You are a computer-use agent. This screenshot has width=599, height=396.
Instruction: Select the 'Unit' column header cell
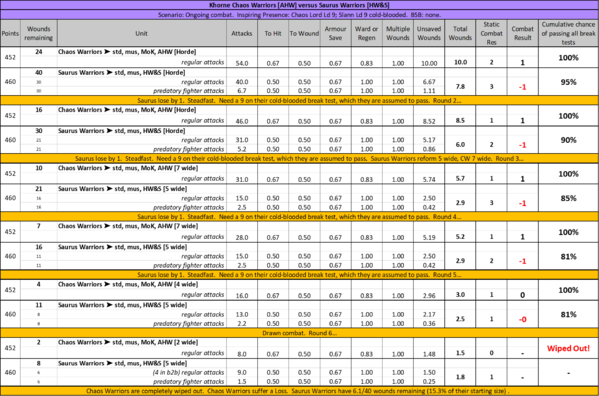pyautogui.click(x=141, y=33)
